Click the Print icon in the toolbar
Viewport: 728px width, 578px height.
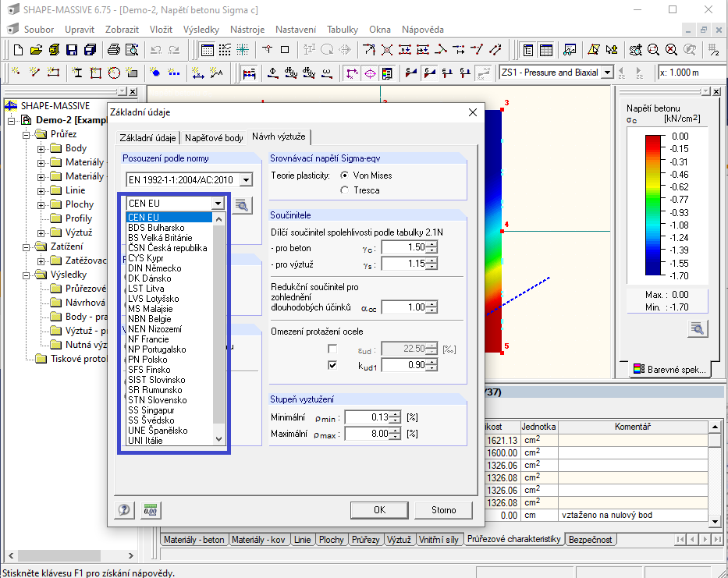(x=113, y=50)
